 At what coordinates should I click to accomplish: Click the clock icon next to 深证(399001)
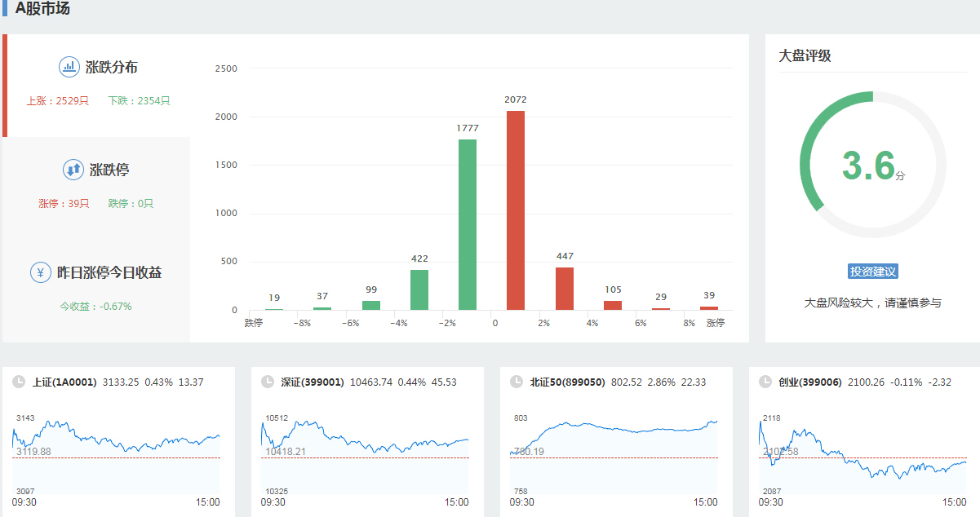coord(268,382)
